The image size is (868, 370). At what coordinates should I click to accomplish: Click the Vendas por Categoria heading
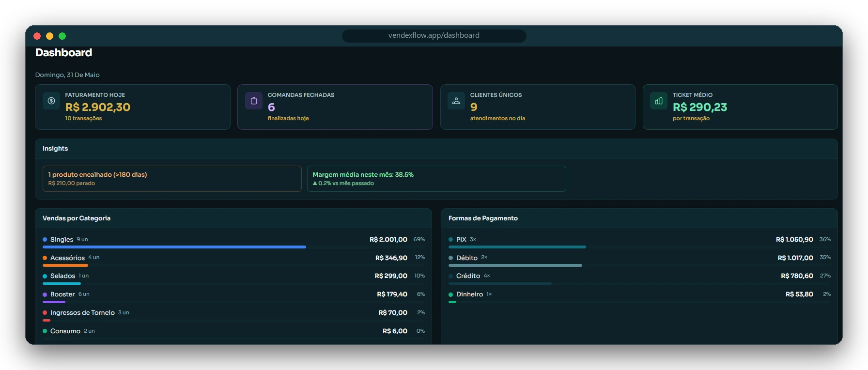[77, 218]
